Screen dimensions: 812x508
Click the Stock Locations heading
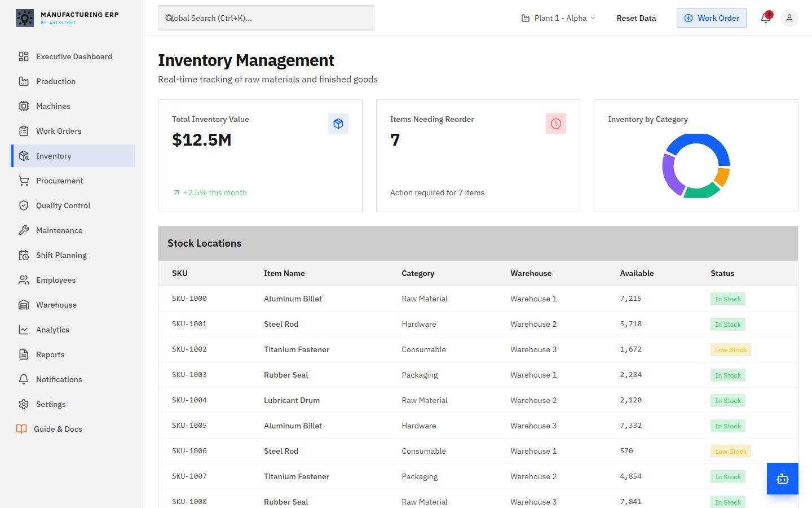coord(204,243)
